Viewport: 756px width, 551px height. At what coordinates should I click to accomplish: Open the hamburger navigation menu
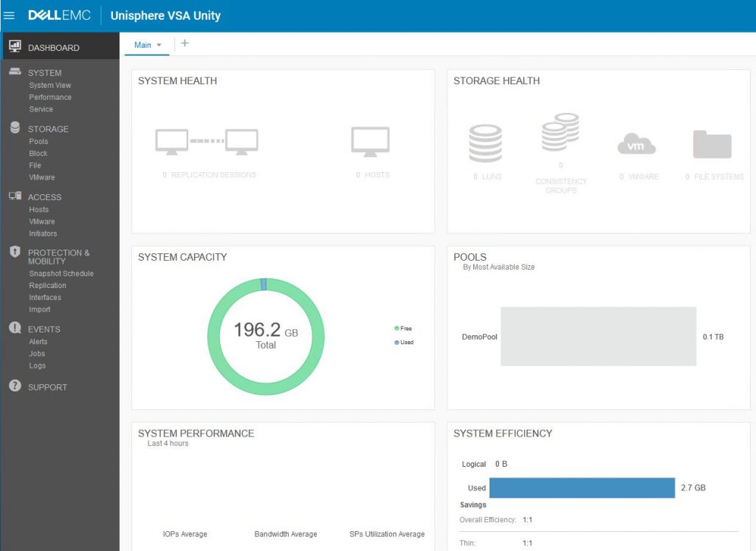click(9, 16)
